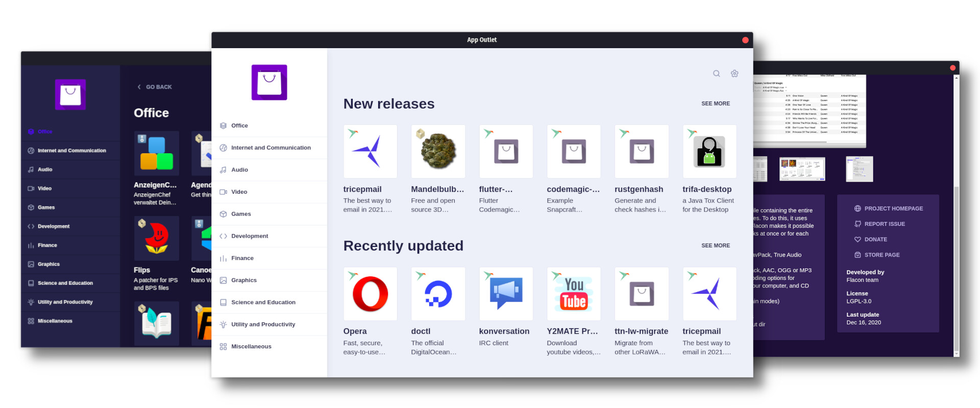Open search in App Outlet window
Screen dimensions: 980x408
(717, 73)
